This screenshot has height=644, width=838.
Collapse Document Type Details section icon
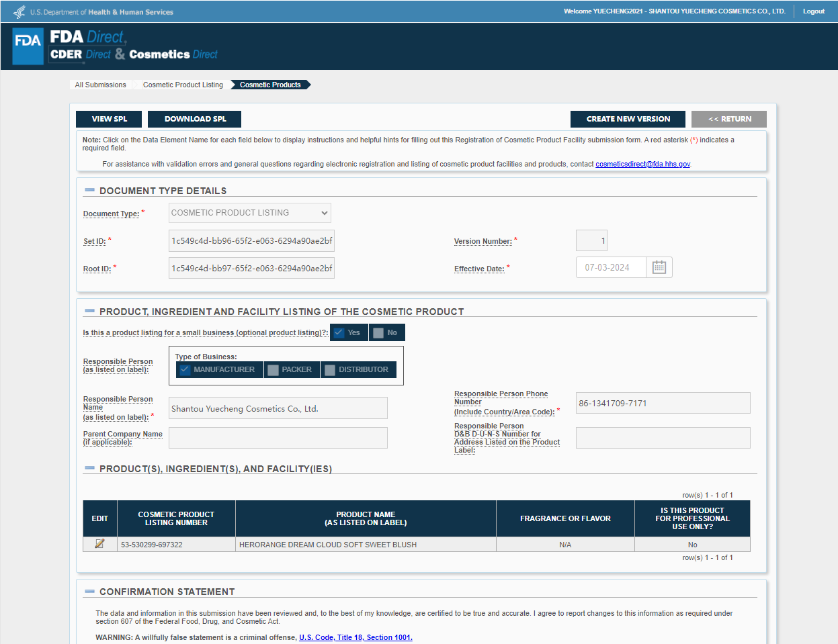89,190
